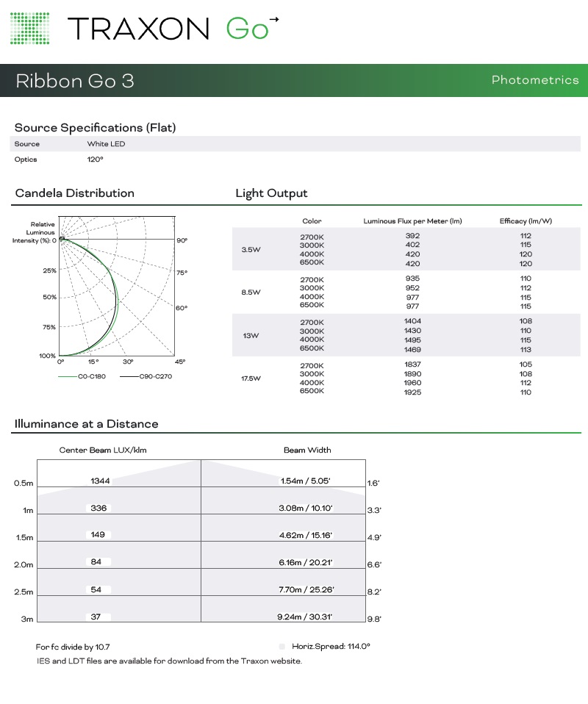Viewport: 588px width, 704px height.
Task: Click the Ribbon Go 3 title
Action: coord(75,81)
